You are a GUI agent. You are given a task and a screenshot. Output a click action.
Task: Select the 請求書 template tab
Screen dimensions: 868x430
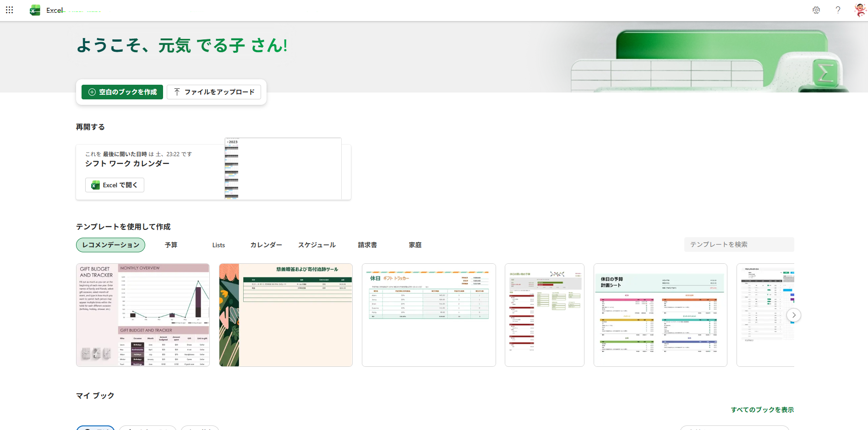click(367, 245)
